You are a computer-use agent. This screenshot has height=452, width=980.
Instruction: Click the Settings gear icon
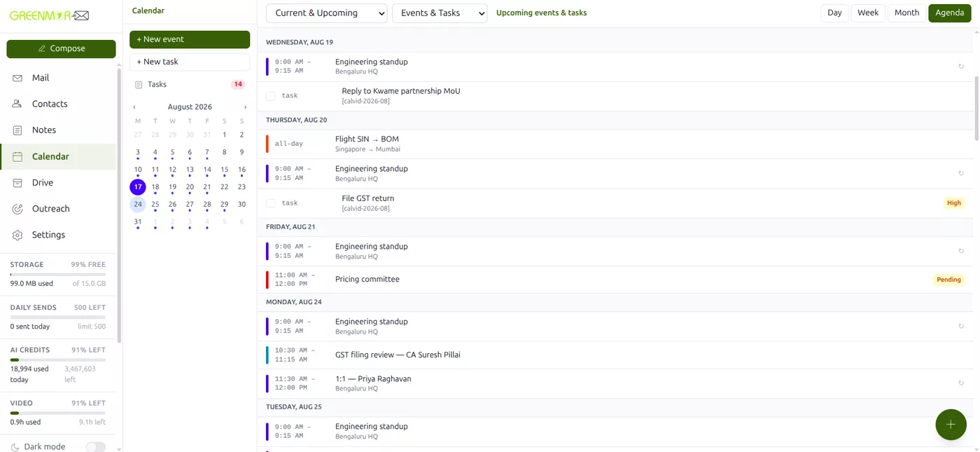tap(17, 235)
